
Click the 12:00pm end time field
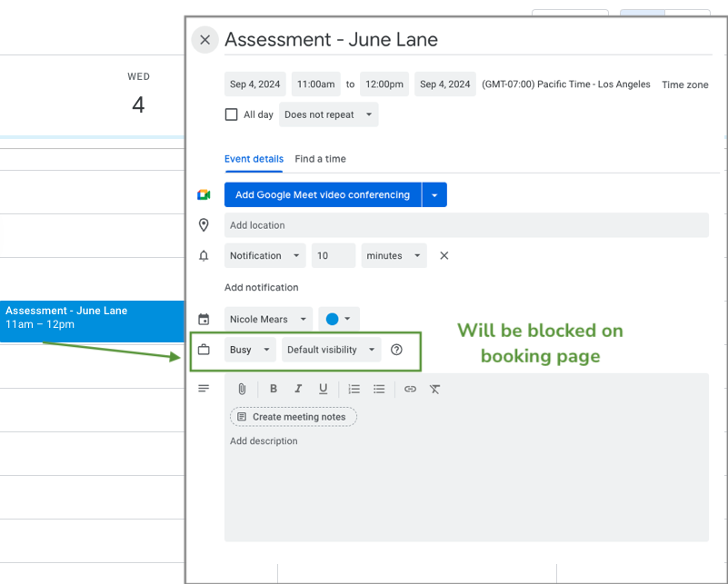(384, 84)
